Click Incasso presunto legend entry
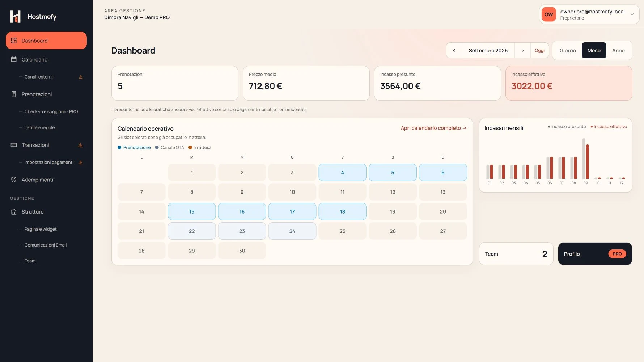 coord(567,127)
